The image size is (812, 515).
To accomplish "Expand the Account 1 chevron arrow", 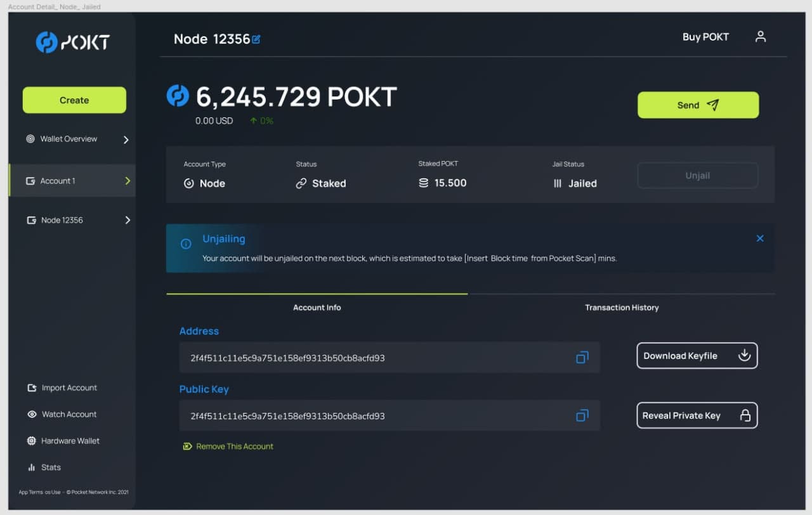I will 128,181.
